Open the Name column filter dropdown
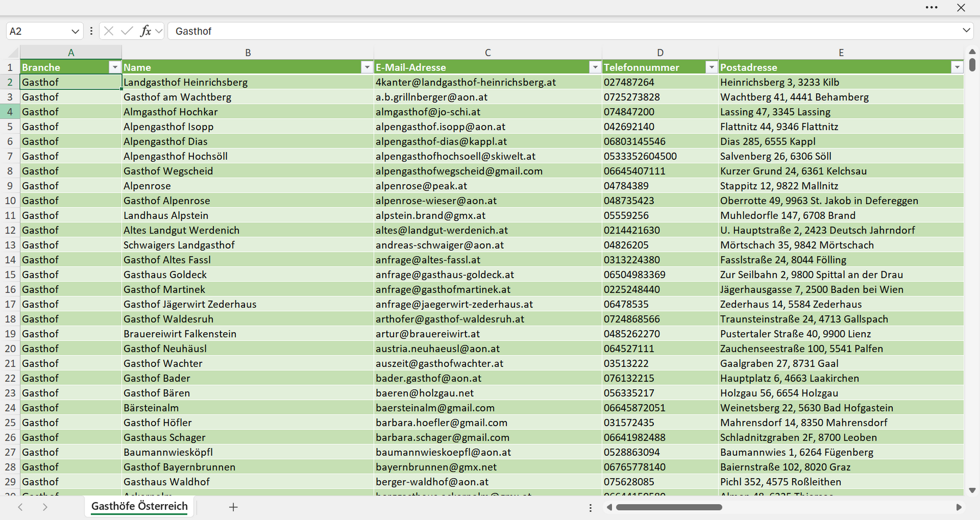980x520 pixels. pos(367,67)
